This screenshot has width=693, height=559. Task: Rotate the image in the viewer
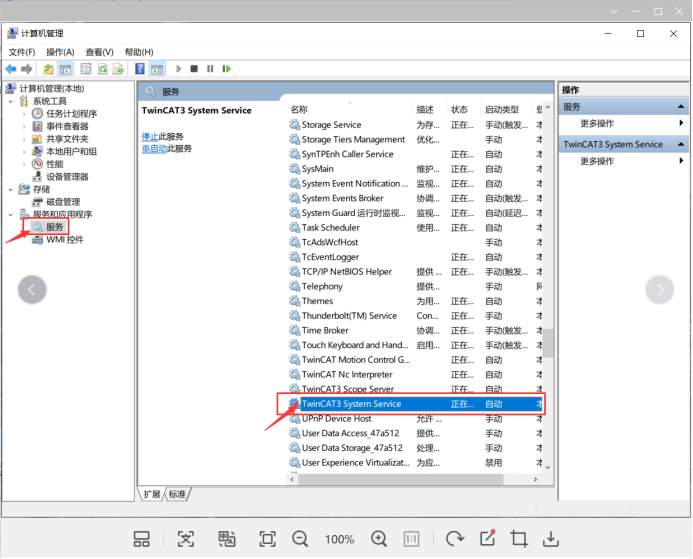[455, 539]
